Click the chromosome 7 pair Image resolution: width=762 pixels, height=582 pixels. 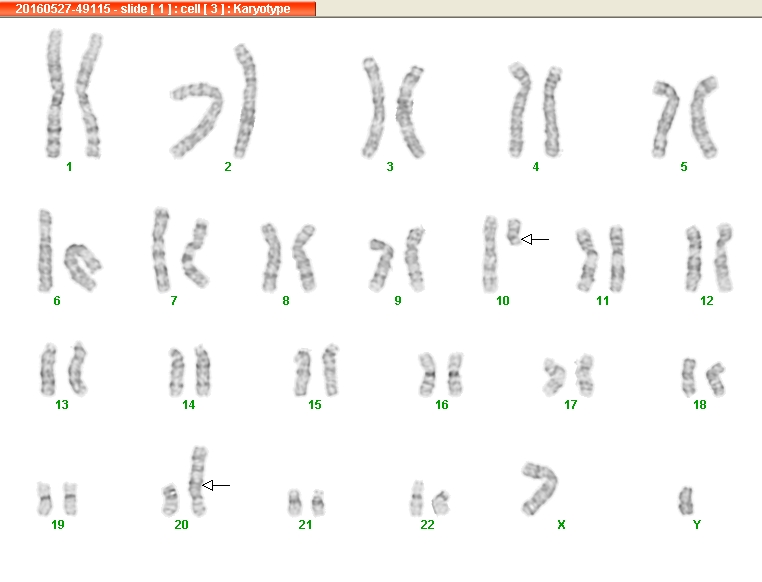181,250
